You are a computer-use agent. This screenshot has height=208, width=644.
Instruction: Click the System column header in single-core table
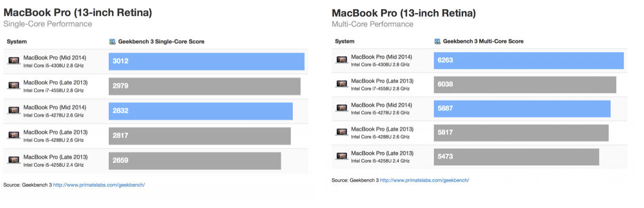[x=17, y=42]
